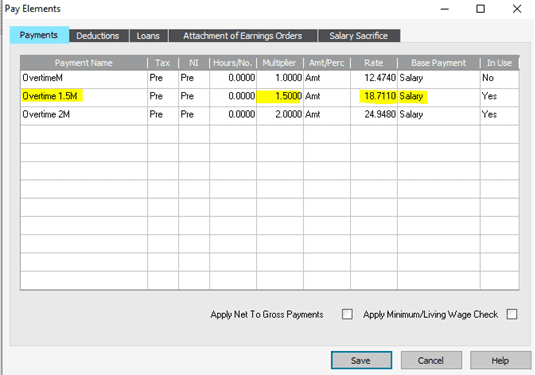Switch to the Payments tab

coord(39,35)
